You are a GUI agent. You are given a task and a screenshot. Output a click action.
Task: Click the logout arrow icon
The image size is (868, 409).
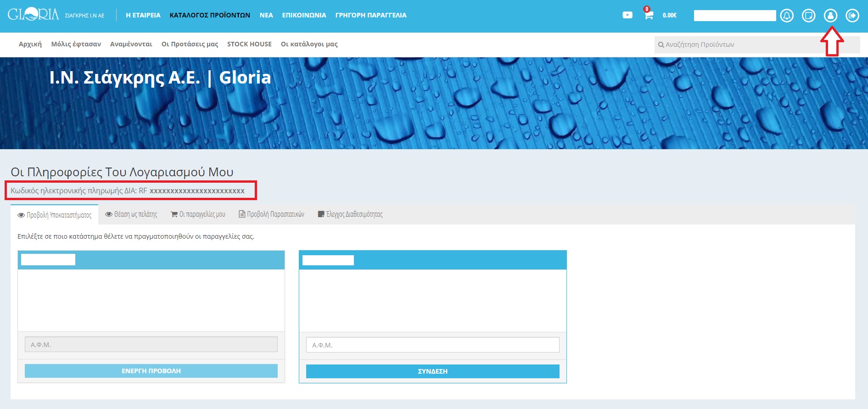click(852, 16)
